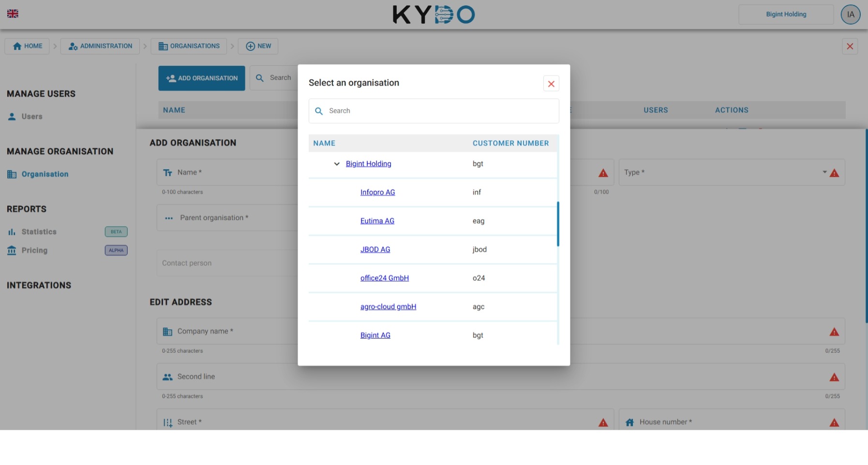Click the Name field text-format icon
This screenshot has width=868, height=465.
coord(168,173)
